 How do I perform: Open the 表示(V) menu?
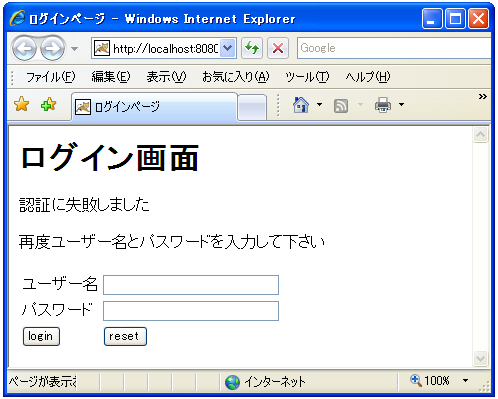coord(166,77)
